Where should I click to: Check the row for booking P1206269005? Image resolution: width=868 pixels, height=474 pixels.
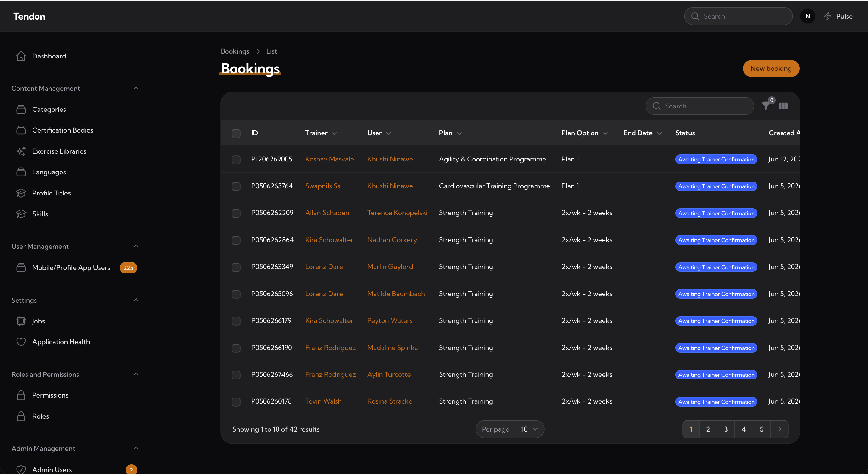click(x=236, y=160)
